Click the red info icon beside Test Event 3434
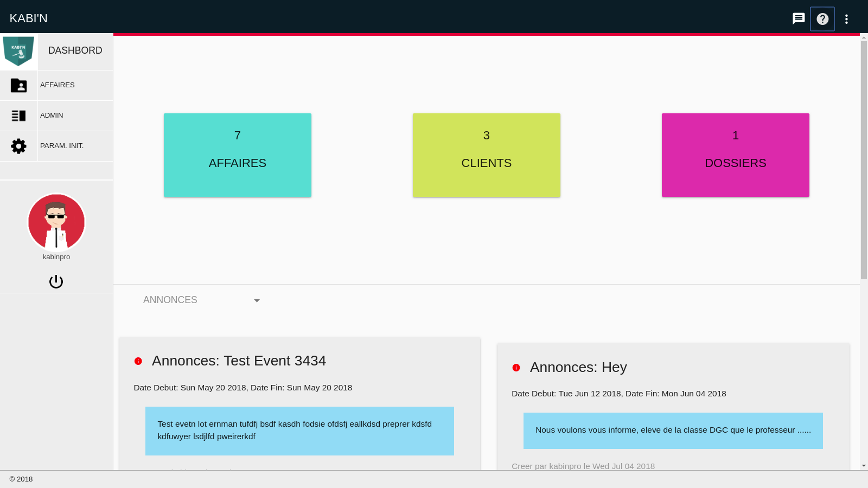This screenshot has height=488, width=868. [138, 361]
